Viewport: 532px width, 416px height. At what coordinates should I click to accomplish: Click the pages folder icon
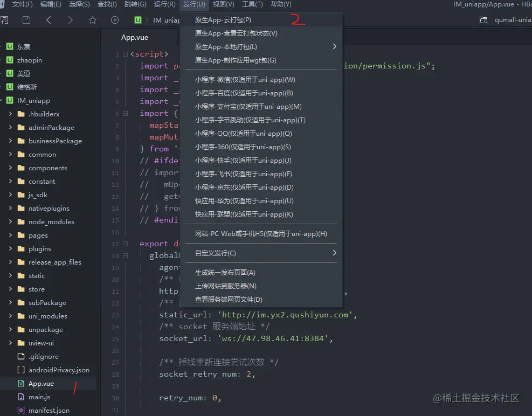(x=21, y=235)
